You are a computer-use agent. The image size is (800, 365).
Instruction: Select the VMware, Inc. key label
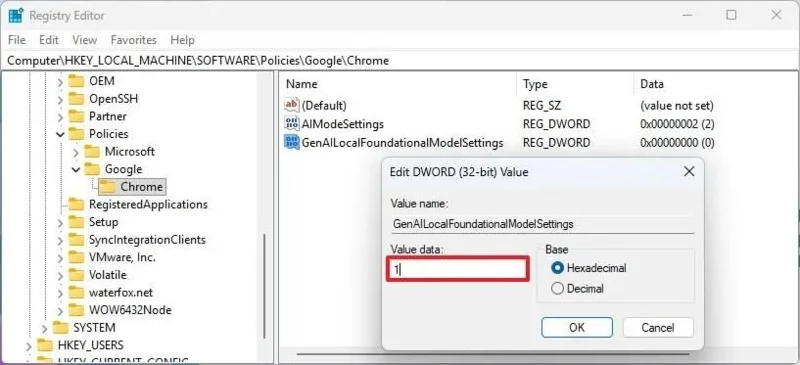point(122,257)
